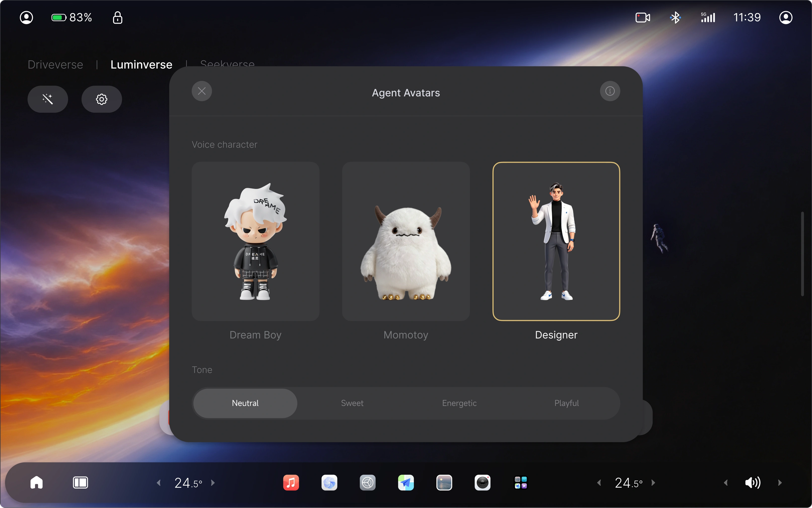
Task: Launch the Music app in dock
Action: (x=291, y=483)
